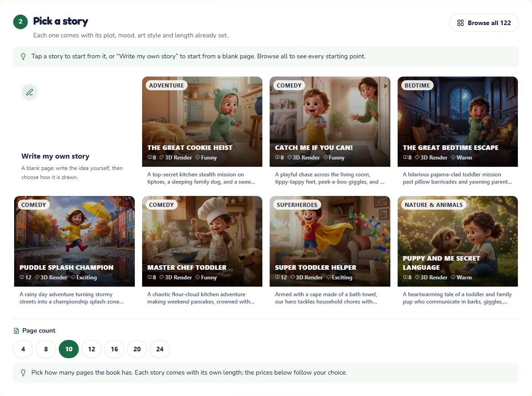Click 'A chaotic flour-cloud kitchen adventure' description

pos(201,298)
